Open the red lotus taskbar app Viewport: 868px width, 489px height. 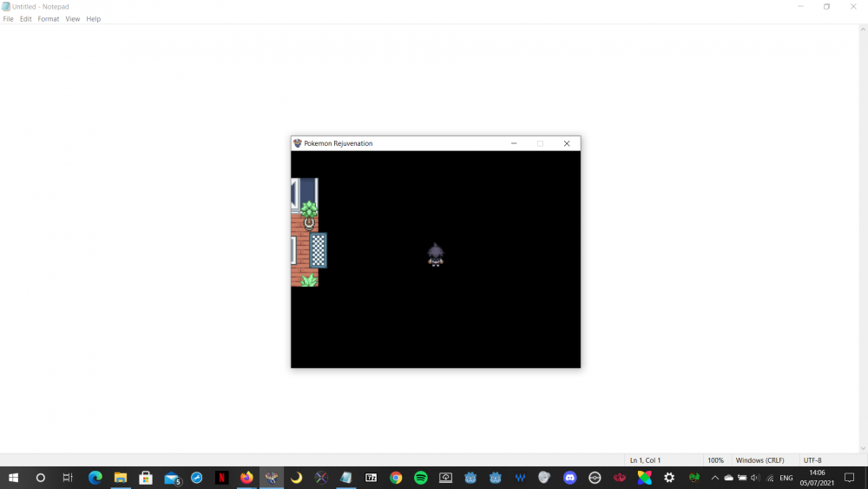coord(620,478)
